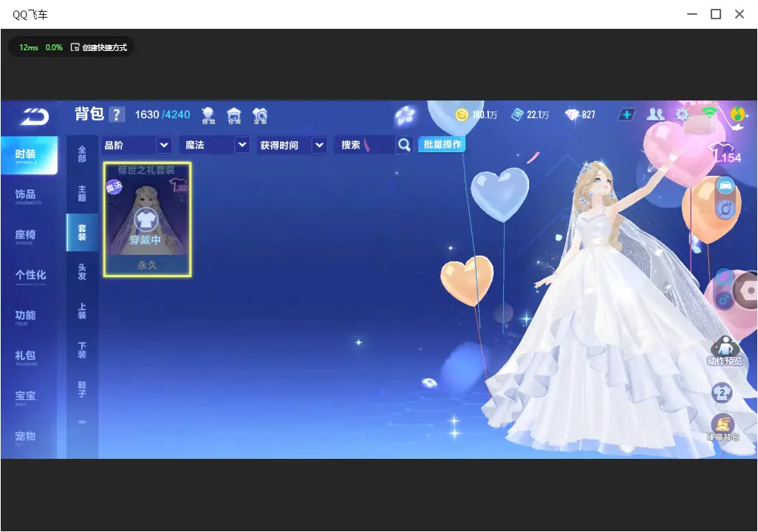This screenshot has width=758, height=532.
Task: Click 创建快捷方式 create shortcut
Action: [x=99, y=47]
